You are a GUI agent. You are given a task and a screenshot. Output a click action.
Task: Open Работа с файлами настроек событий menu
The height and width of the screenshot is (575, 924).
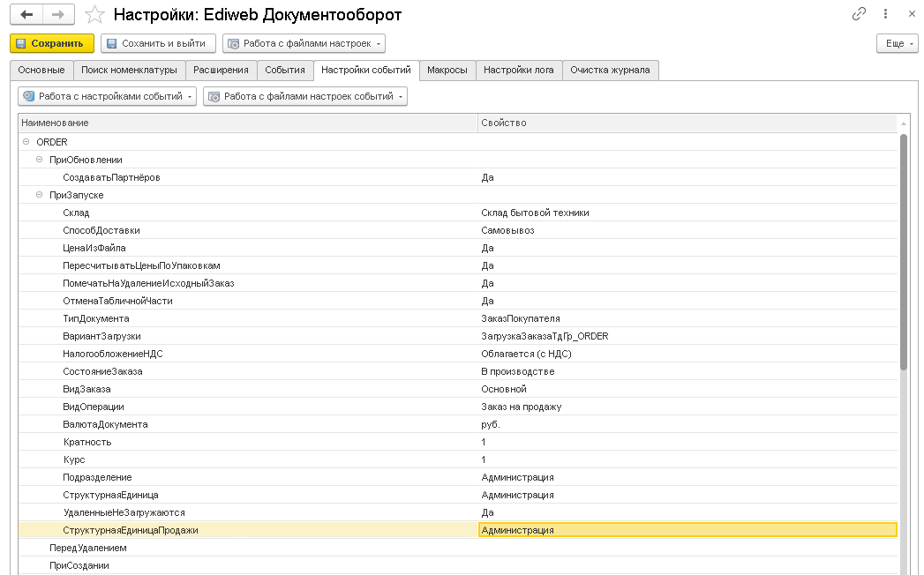305,96
